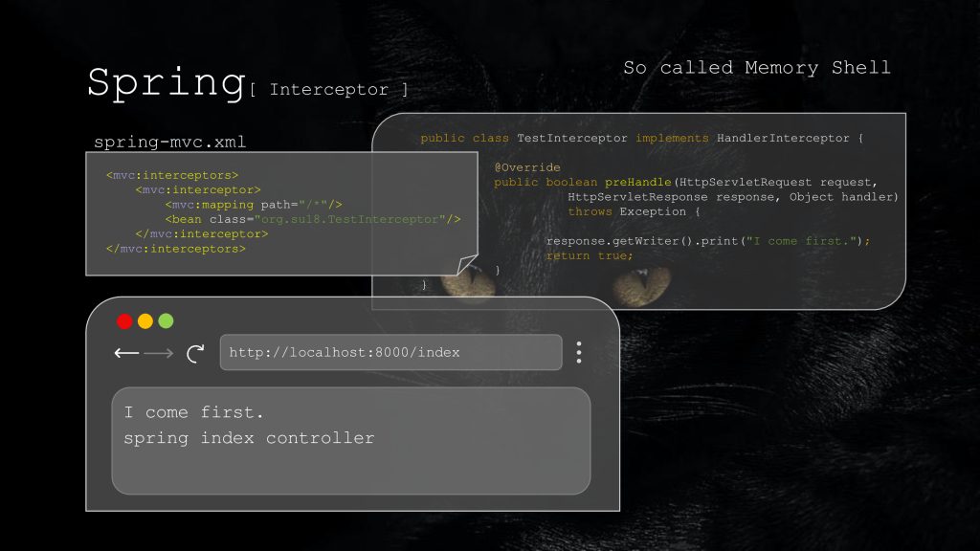Click the opening <mvc:interceptors> tag line
980x551 pixels.
tap(172, 176)
